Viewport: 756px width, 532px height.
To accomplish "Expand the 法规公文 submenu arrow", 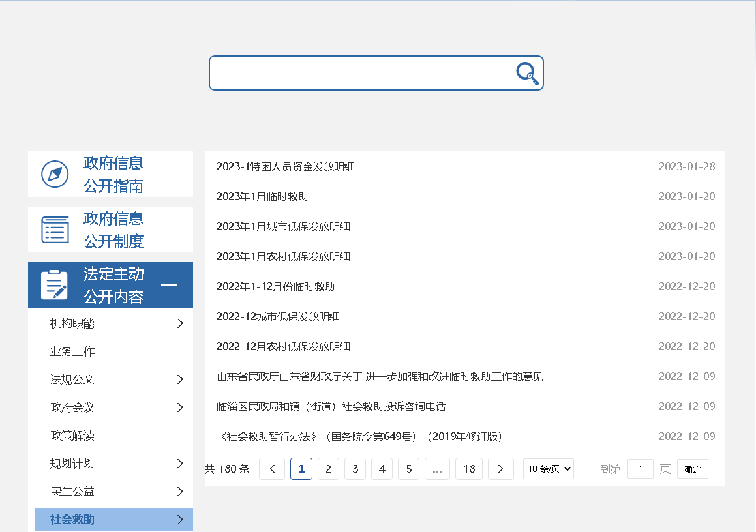I will click(x=180, y=379).
